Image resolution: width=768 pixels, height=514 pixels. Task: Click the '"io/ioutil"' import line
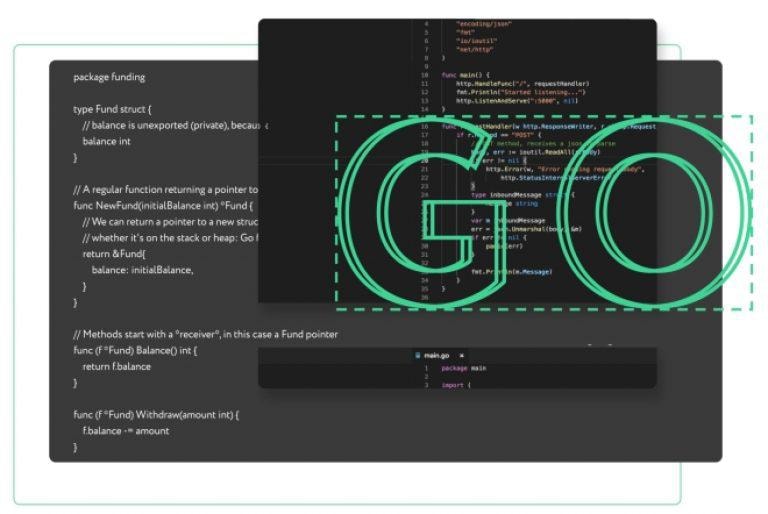[x=477, y=41]
